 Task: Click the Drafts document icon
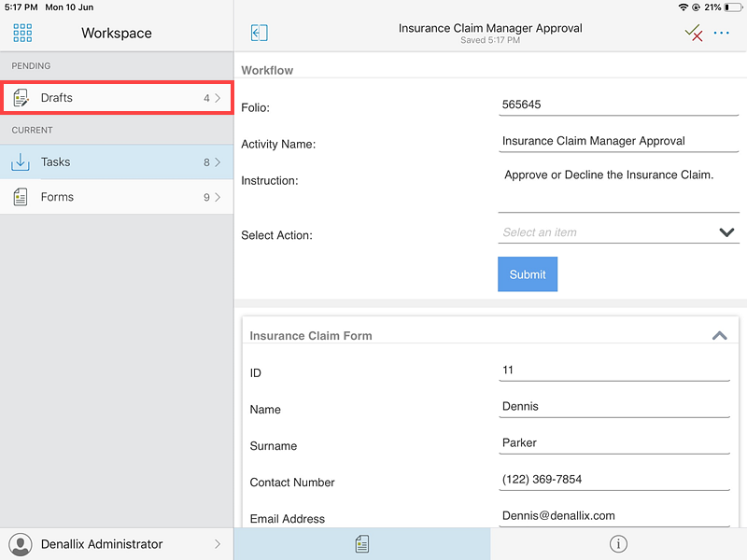21,98
